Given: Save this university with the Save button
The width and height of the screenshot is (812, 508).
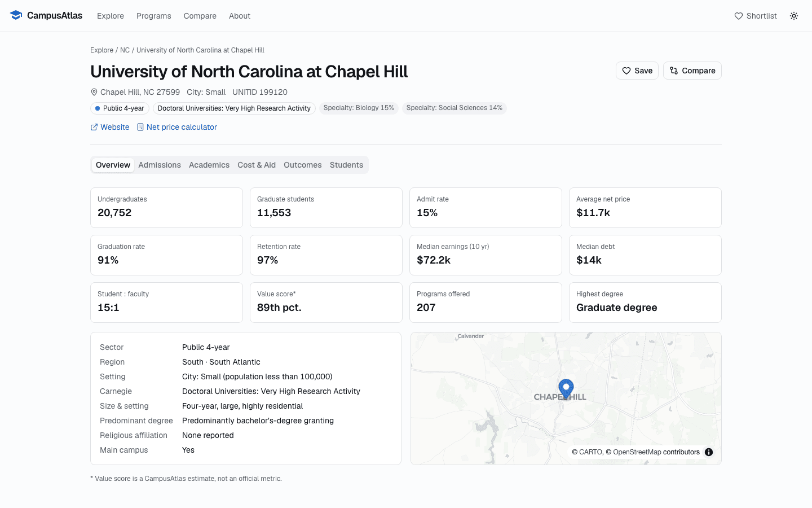Looking at the screenshot, I should point(637,71).
